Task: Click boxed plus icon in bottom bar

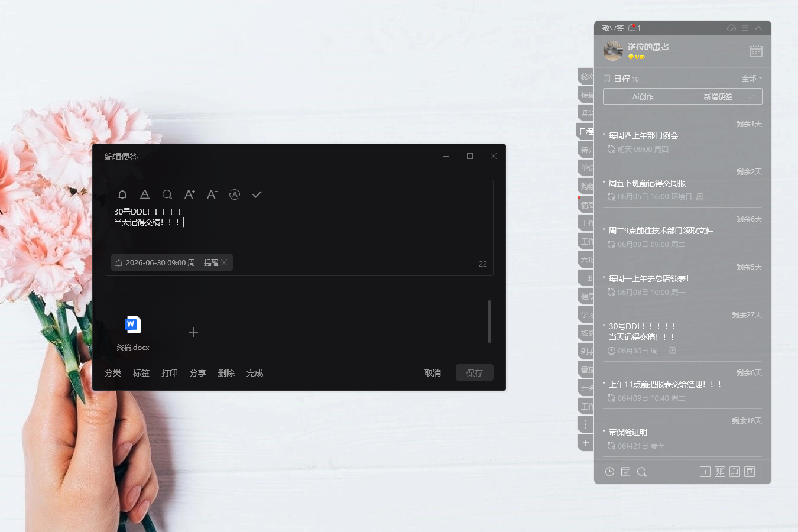Action: pyautogui.click(x=705, y=472)
